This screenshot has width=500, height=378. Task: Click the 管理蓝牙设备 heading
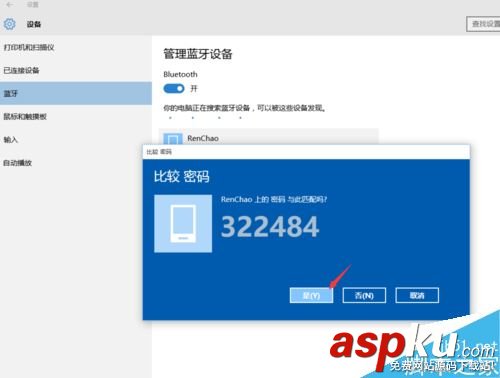[198, 54]
